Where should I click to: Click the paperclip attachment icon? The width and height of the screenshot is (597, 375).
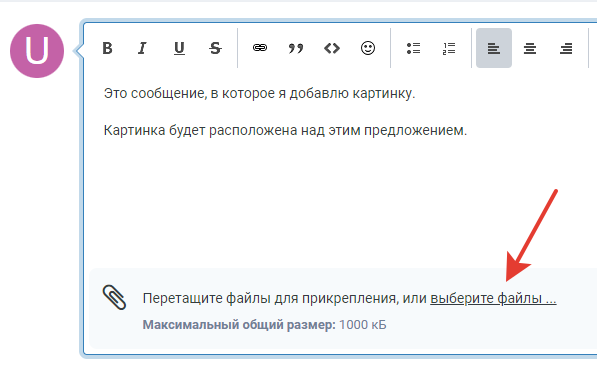tap(114, 297)
